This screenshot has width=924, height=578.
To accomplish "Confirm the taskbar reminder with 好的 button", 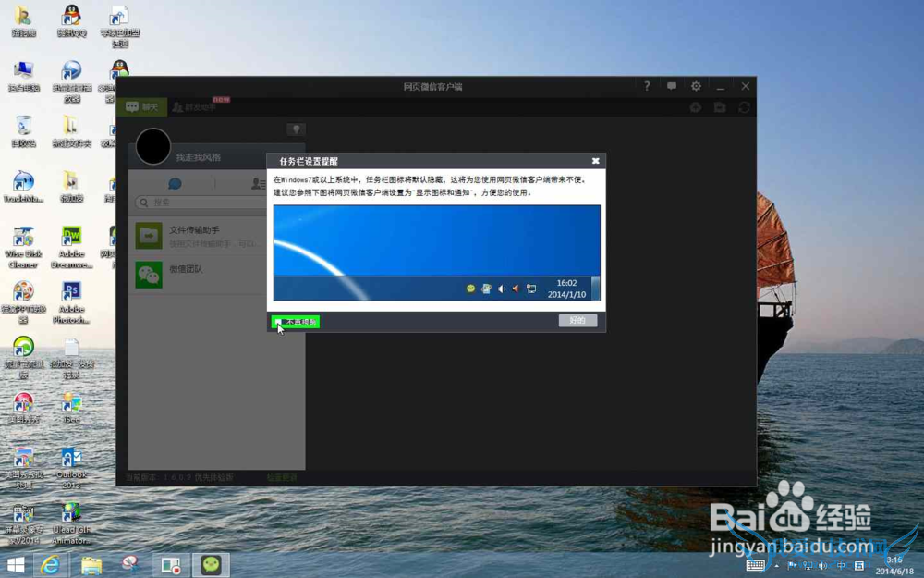I will tap(577, 320).
